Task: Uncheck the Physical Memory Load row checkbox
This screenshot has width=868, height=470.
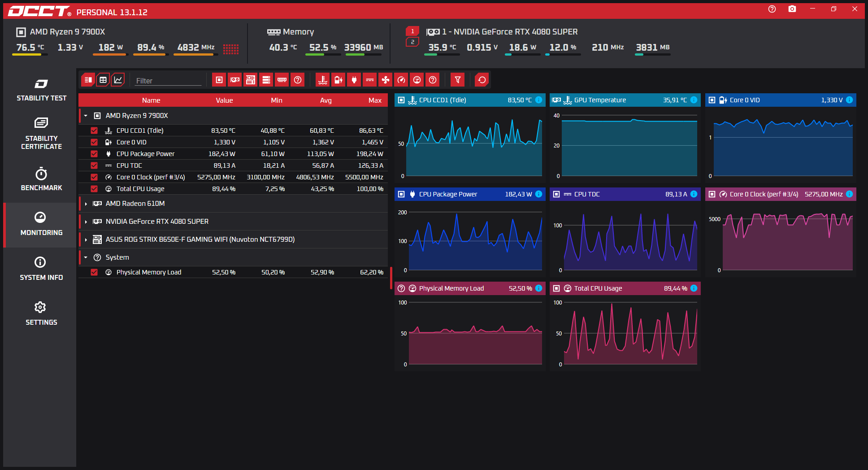Action: (x=94, y=272)
